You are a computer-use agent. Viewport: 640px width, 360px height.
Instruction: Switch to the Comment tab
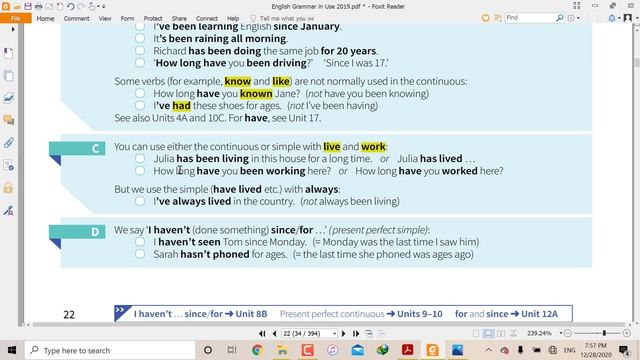76,18
